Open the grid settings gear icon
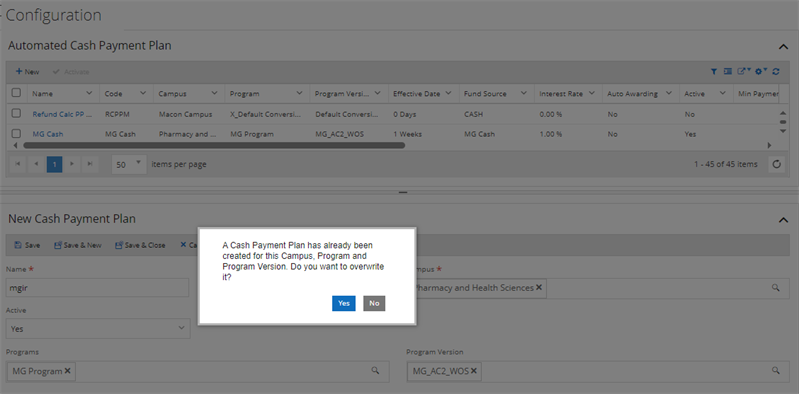The image size is (799, 394). click(761, 72)
